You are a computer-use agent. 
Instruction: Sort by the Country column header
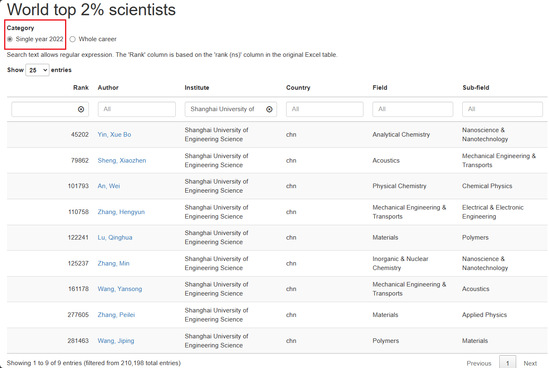pos(298,88)
